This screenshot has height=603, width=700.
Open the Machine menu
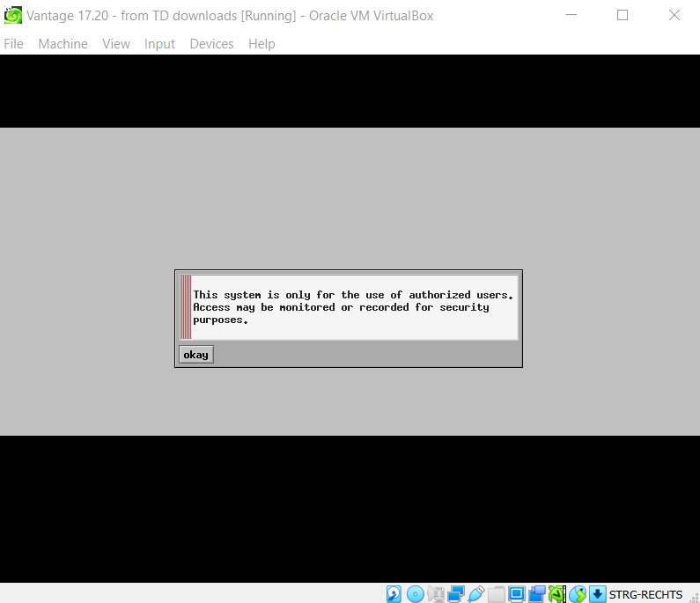[63, 44]
